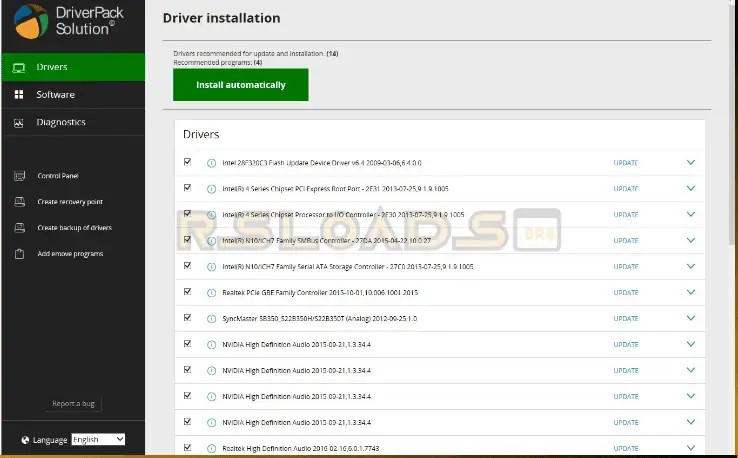Show info for Realtek PCIe GBE Family Controller
Viewport: 738px width, 458px height.
pos(211,292)
